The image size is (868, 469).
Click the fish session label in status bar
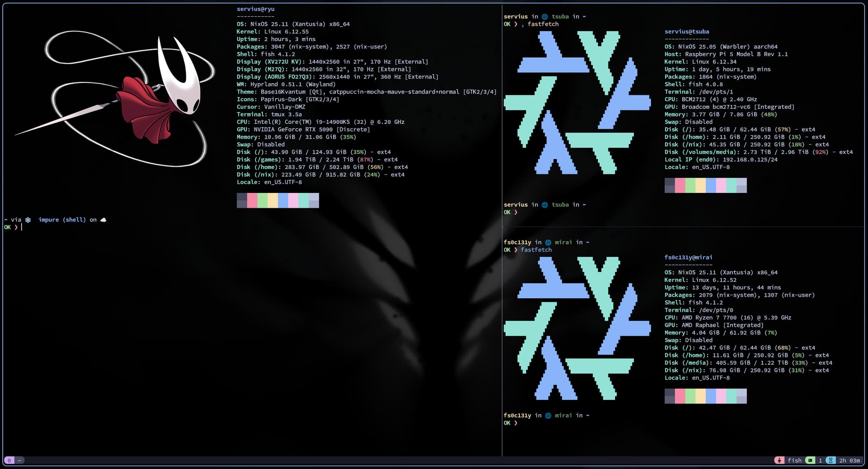click(x=794, y=460)
